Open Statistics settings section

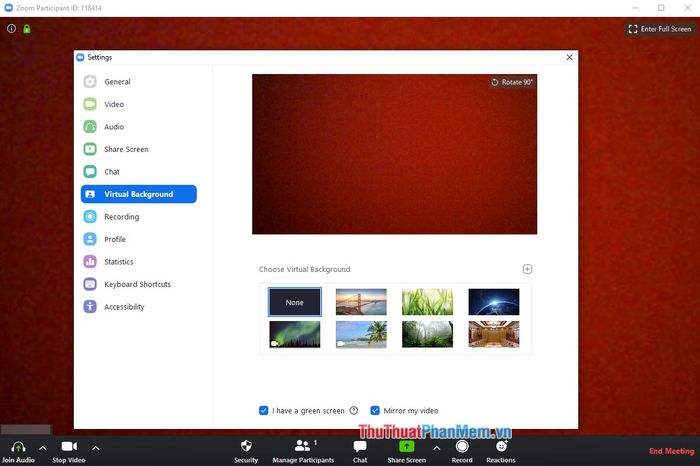pos(138,262)
